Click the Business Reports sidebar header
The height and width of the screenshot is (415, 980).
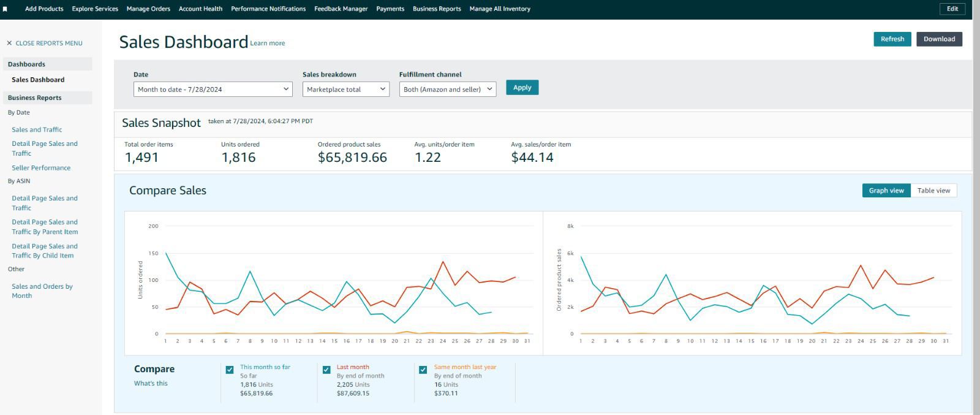(x=48, y=97)
